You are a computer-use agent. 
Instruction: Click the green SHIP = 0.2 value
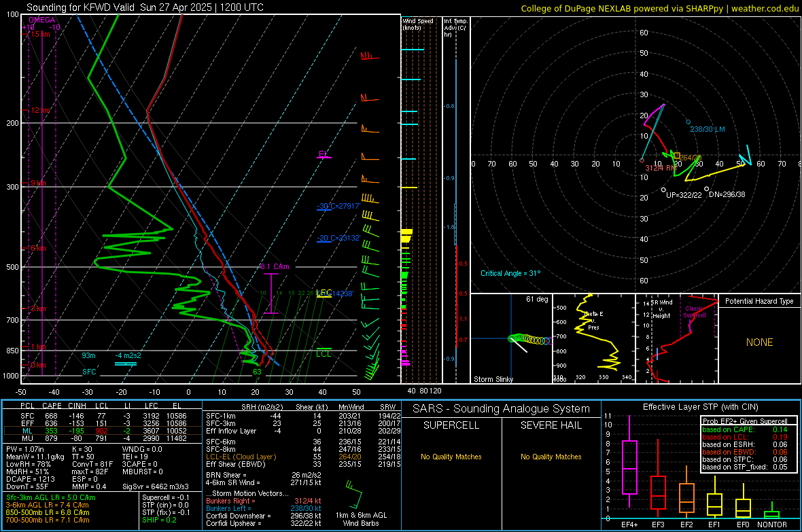pos(159,520)
